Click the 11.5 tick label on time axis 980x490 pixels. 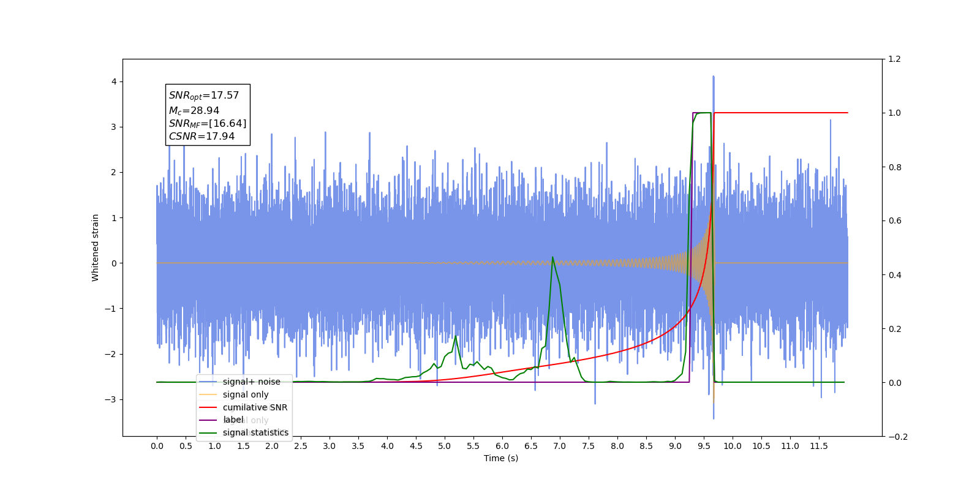tap(819, 446)
